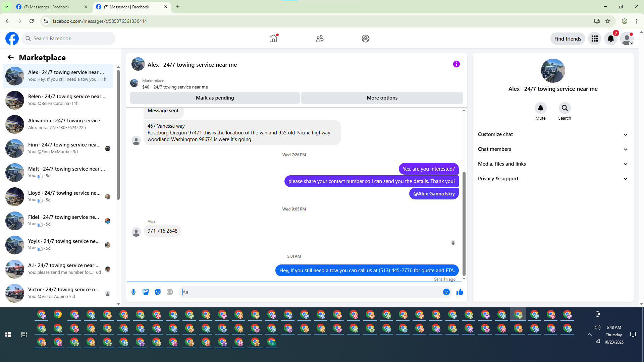This screenshot has width=644, height=362.
Task: Search in conversation
Action: pos(565,108)
